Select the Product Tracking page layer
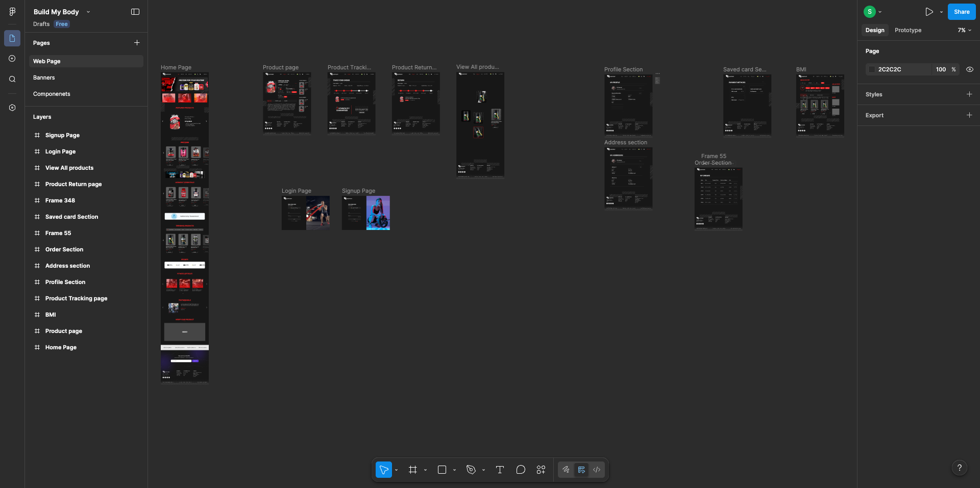The width and height of the screenshot is (980, 488). click(x=76, y=298)
